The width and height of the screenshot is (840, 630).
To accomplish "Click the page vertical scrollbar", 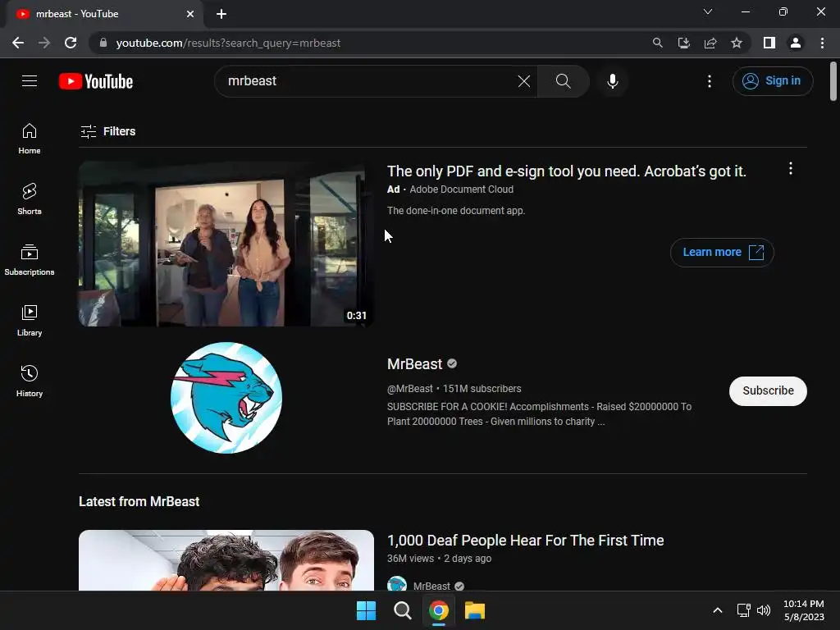I will tap(833, 81).
